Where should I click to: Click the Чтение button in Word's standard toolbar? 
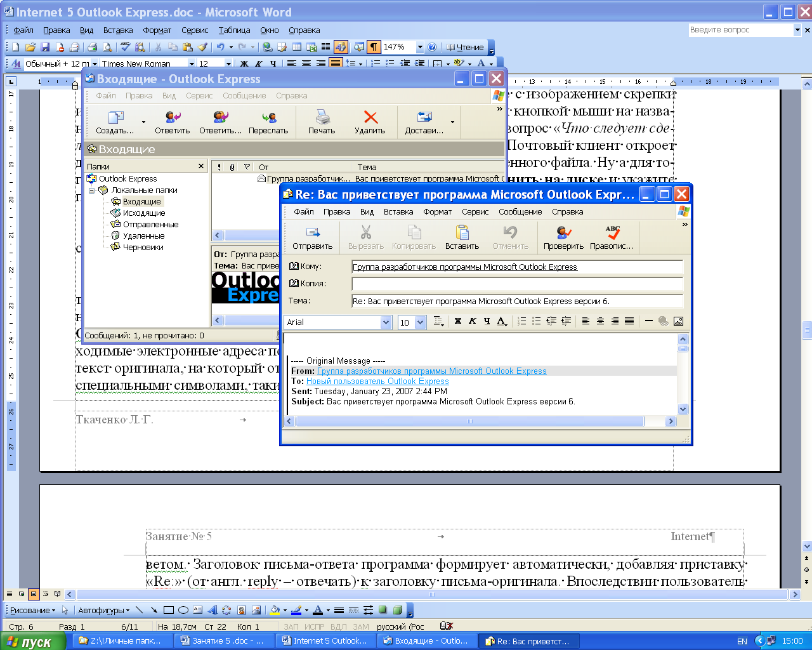click(x=465, y=47)
